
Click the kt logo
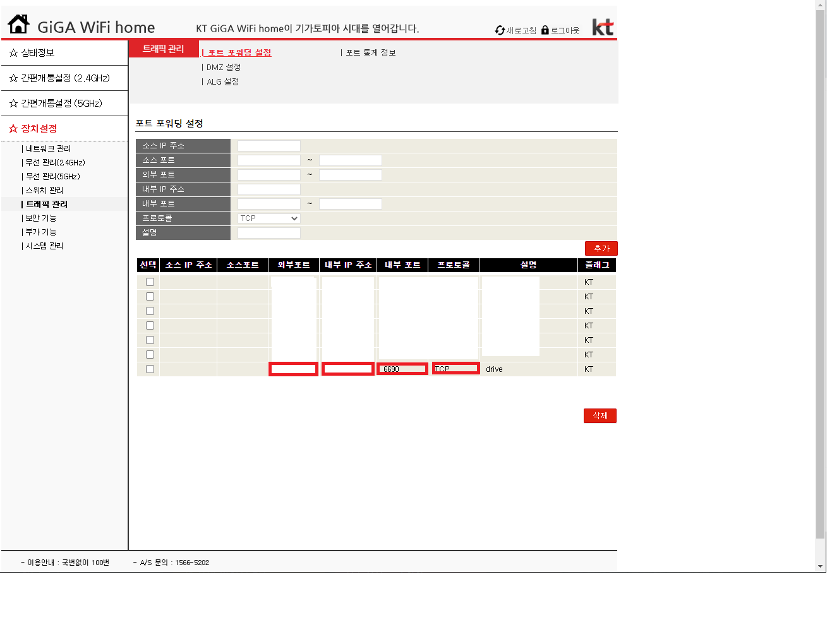pyautogui.click(x=603, y=27)
